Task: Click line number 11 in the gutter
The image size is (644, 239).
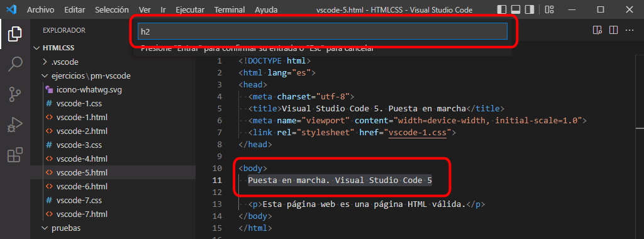Action: (x=216, y=181)
